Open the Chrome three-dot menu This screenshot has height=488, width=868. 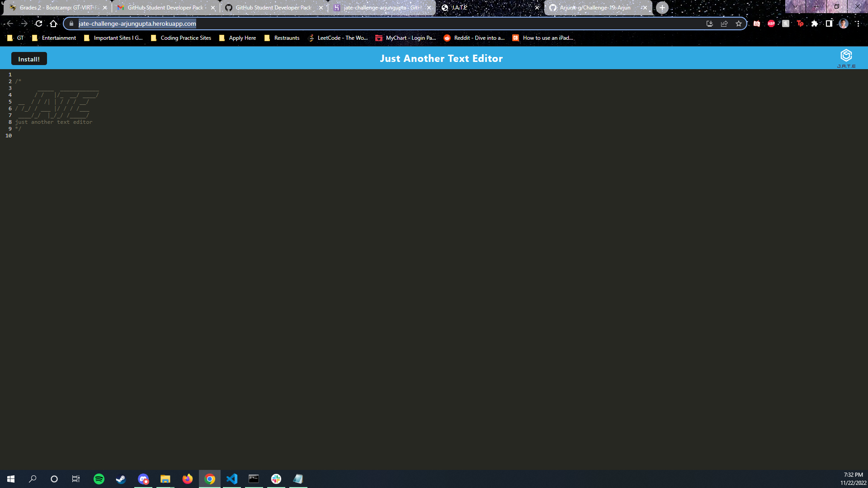(x=858, y=23)
